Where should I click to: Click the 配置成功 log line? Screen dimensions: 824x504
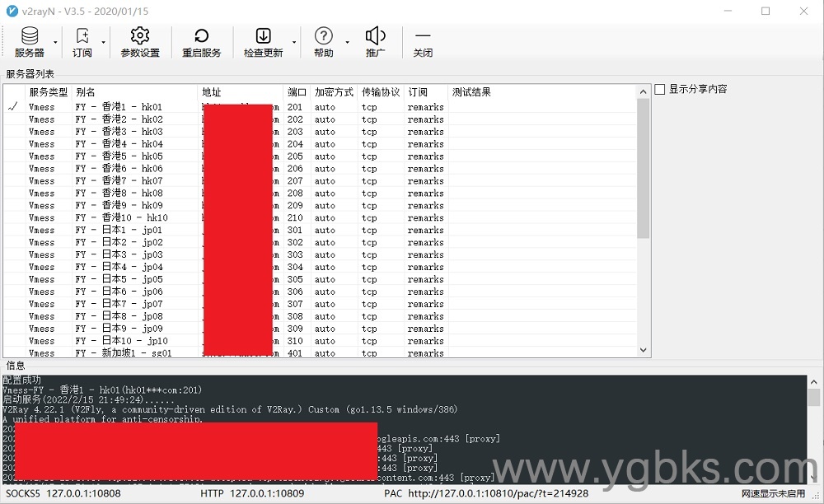click(21, 380)
